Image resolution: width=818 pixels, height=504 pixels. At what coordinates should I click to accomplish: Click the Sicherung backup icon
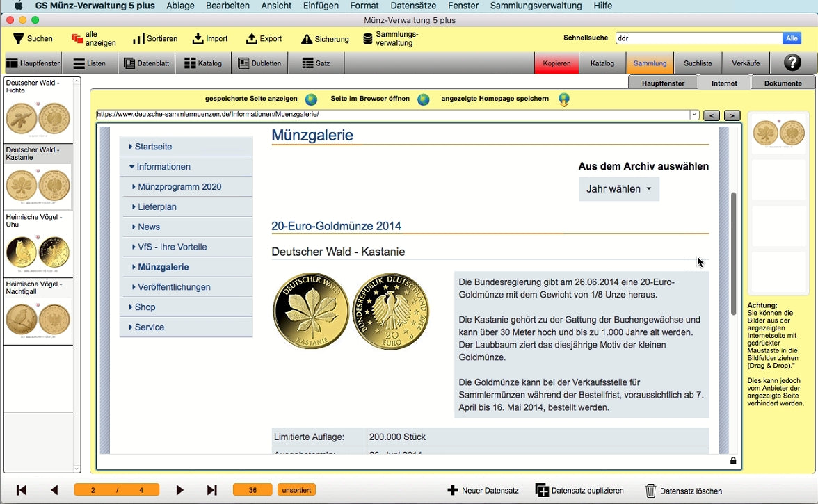(307, 40)
